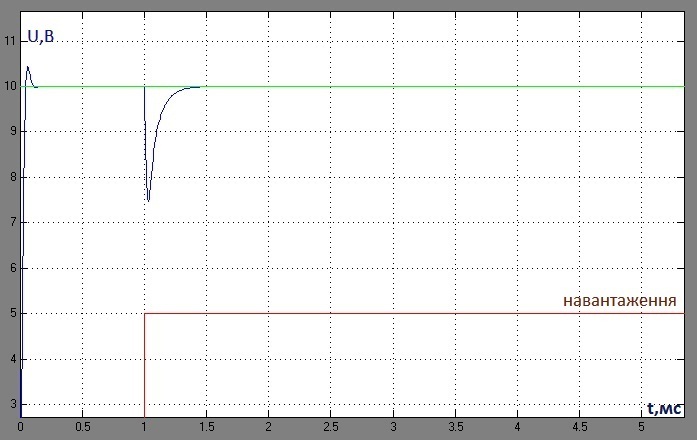The image size is (697, 440).
Task: Click the x-axis tick label 3.5
Action: 456,427
